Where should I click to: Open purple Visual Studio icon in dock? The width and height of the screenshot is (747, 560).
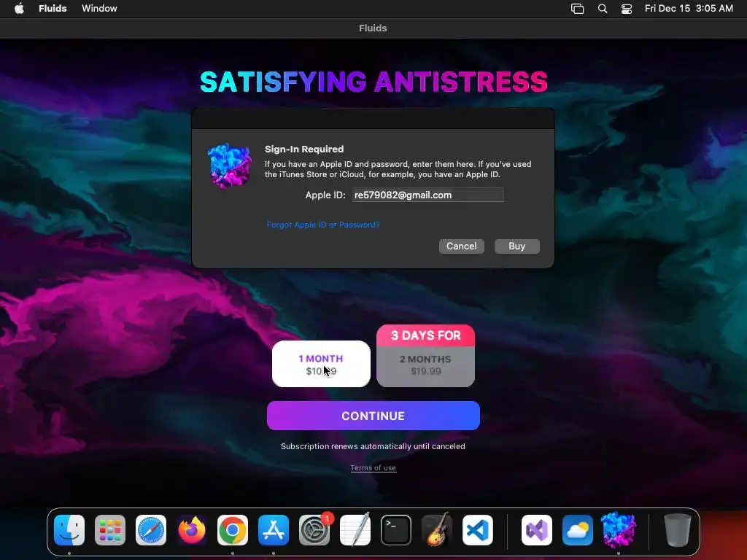coord(537,530)
